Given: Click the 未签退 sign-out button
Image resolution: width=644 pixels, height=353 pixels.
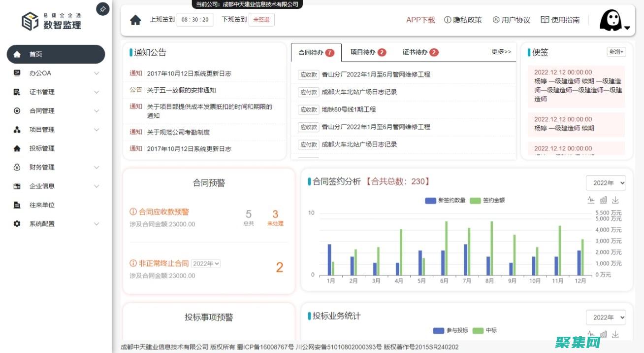Looking at the screenshot, I should coord(261,20).
